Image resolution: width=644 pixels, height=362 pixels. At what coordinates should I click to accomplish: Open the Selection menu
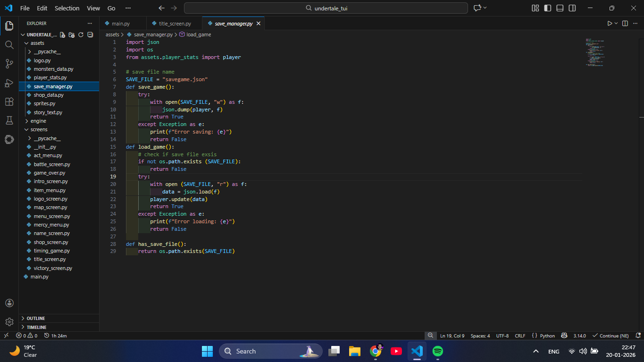click(67, 8)
